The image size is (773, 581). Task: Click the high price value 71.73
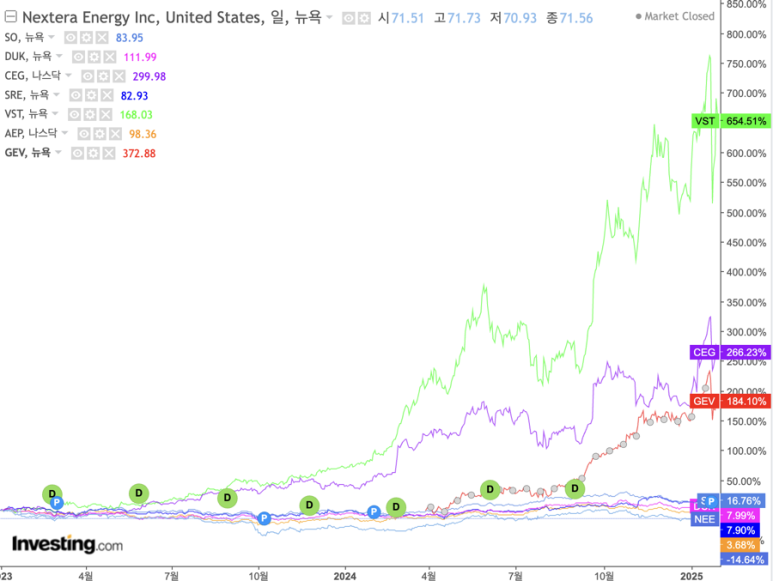pos(464,18)
